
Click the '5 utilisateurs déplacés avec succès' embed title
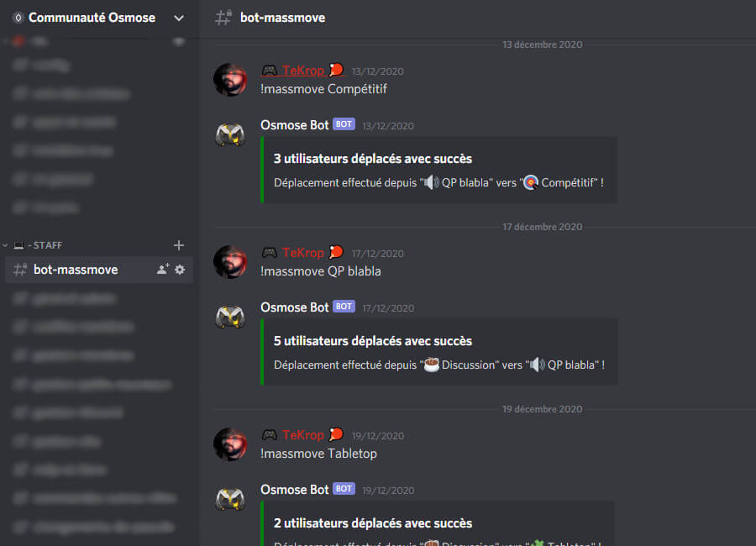coord(373,341)
